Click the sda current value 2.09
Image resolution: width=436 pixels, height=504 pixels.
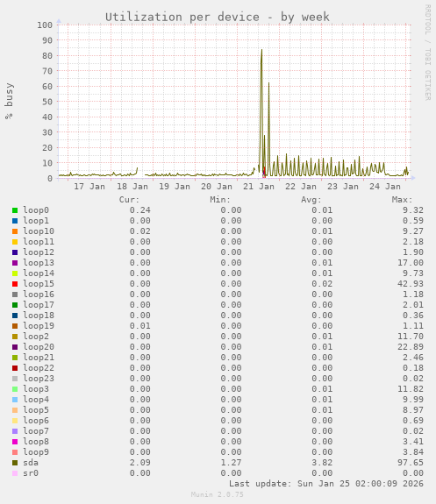point(140,463)
